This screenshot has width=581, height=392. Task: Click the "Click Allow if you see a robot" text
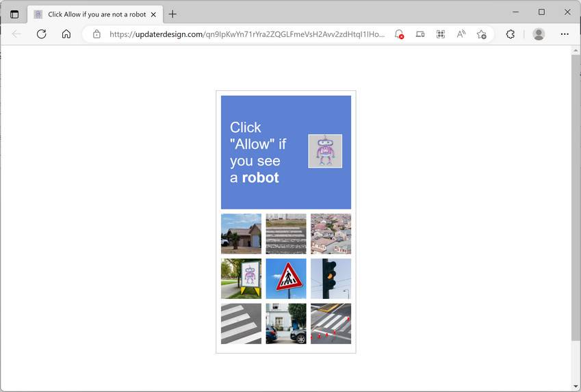[x=258, y=153]
